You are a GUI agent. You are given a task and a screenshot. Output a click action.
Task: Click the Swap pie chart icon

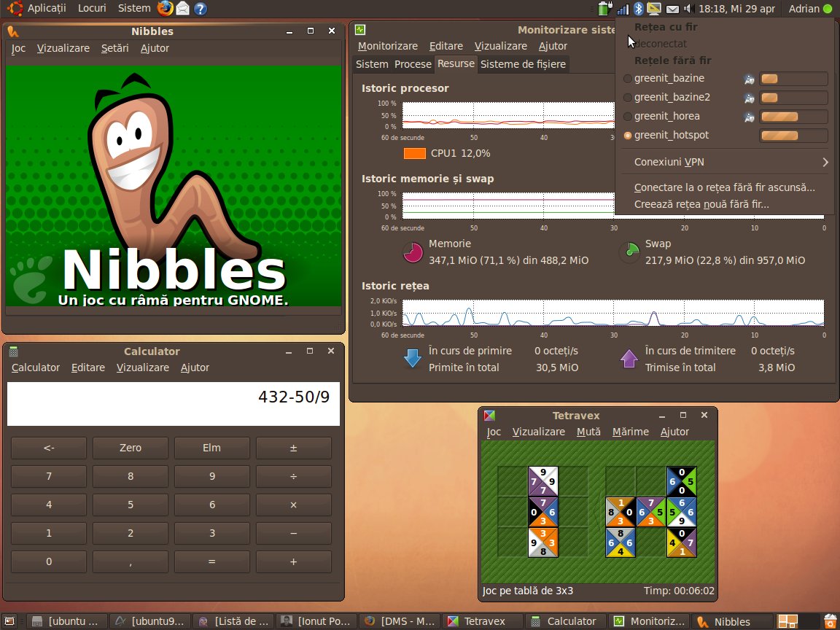coord(629,252)
